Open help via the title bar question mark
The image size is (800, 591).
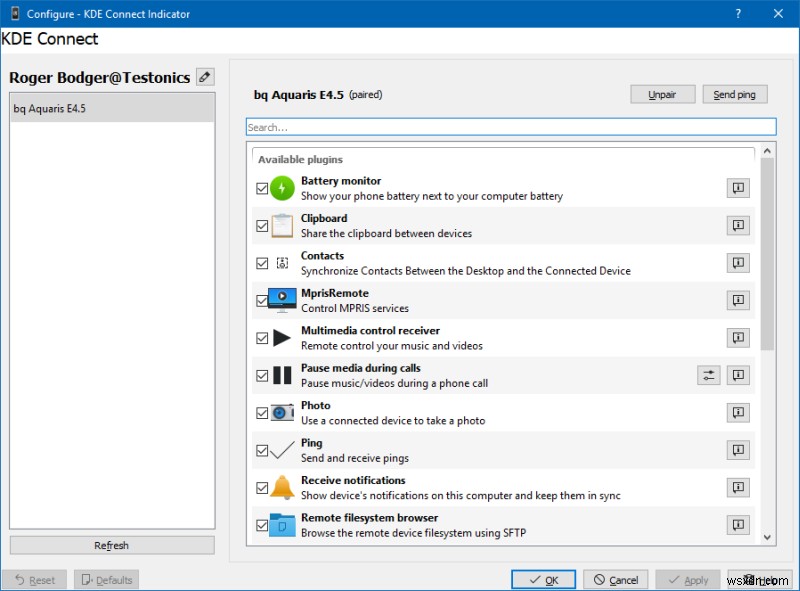pyautogui.click(x=737, y=14)
